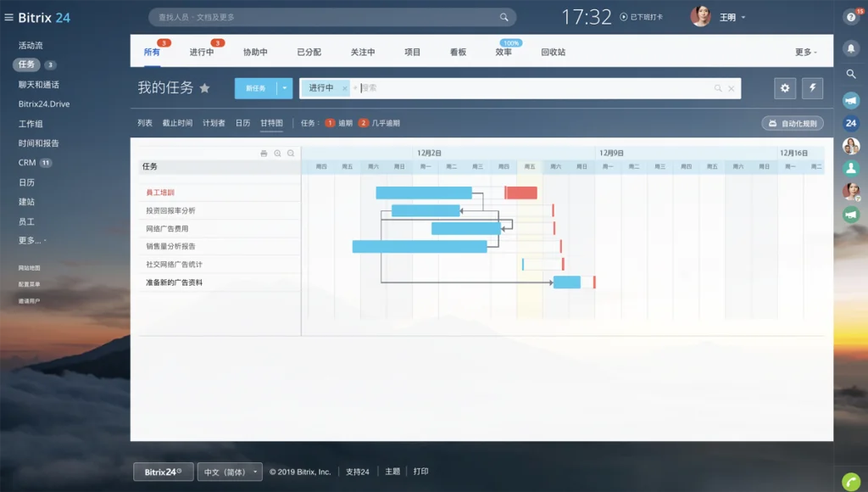Open the 员工培訓 task link
868x492 pixels.
[160, 193]
